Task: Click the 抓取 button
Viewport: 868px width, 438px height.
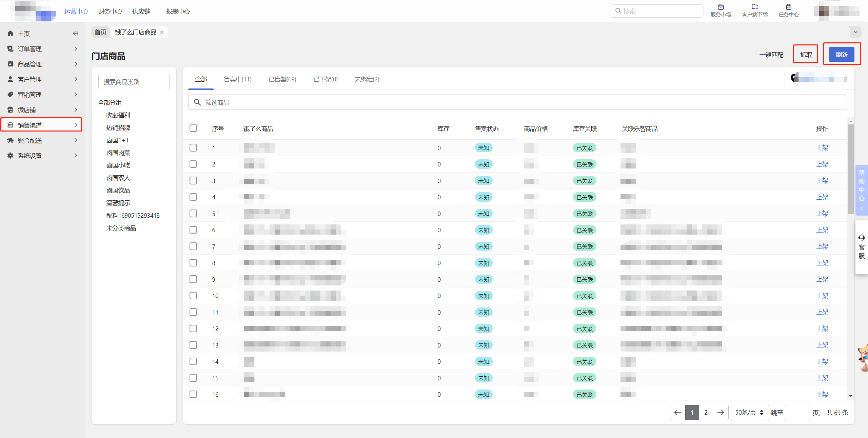Action: pos(806,55)
